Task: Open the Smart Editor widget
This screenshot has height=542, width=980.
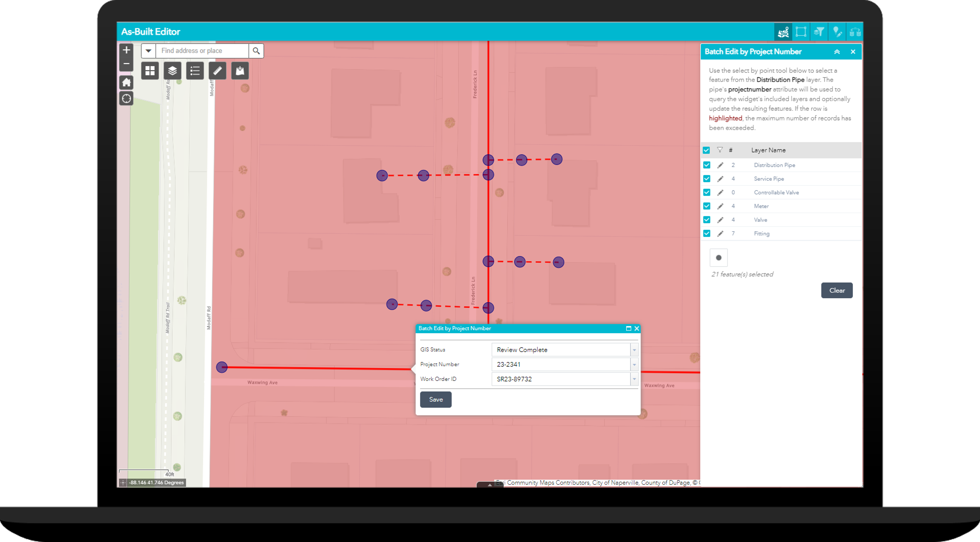Action: (x=837, y=32)
